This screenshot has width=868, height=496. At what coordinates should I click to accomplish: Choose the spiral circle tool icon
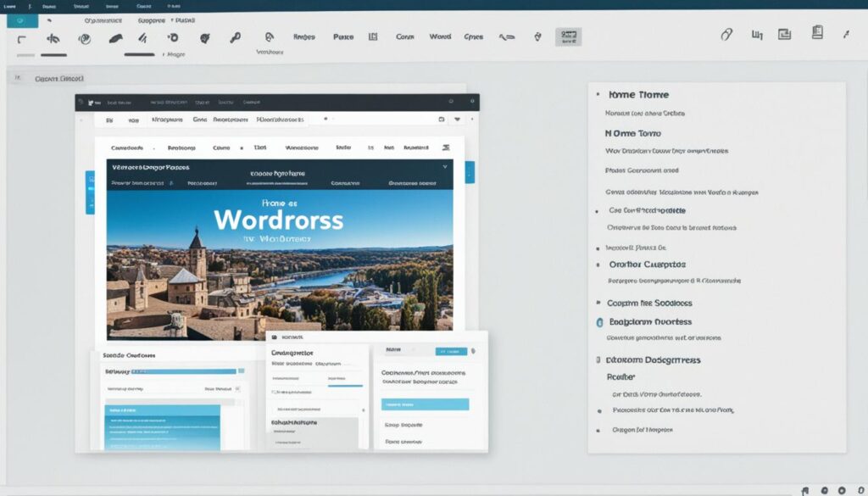85,39
